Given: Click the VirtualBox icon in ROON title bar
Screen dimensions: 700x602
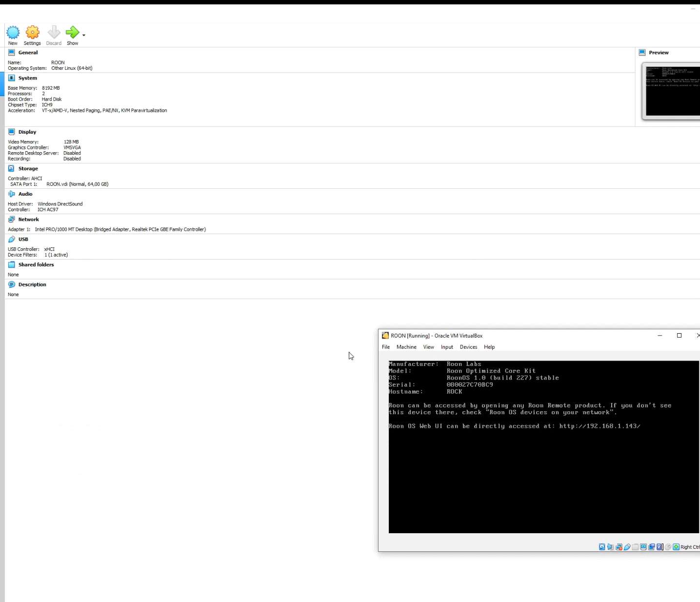Looking at the screenshot, I should [x=385, y=336].
